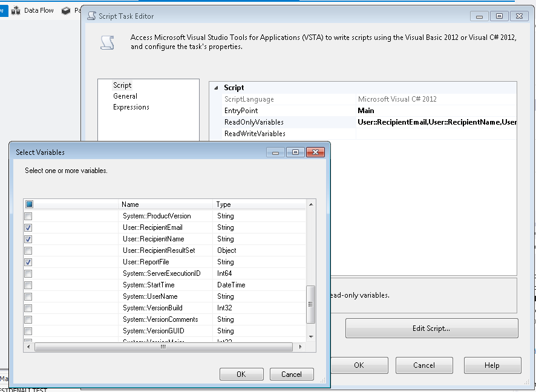Select the Script page in editor
This screenshot has height=392, width=536.
coord(122,85)
